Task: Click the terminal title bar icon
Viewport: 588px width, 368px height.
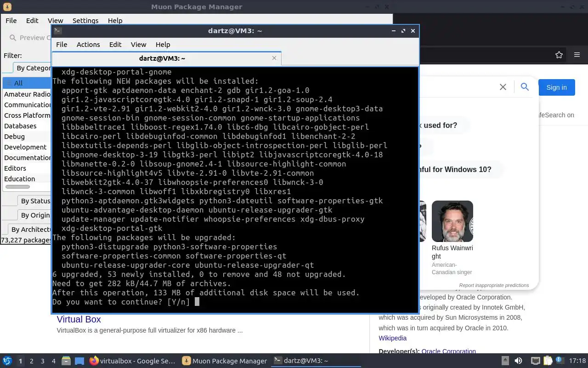Action: pyautogui.click(x=57, y=31)
